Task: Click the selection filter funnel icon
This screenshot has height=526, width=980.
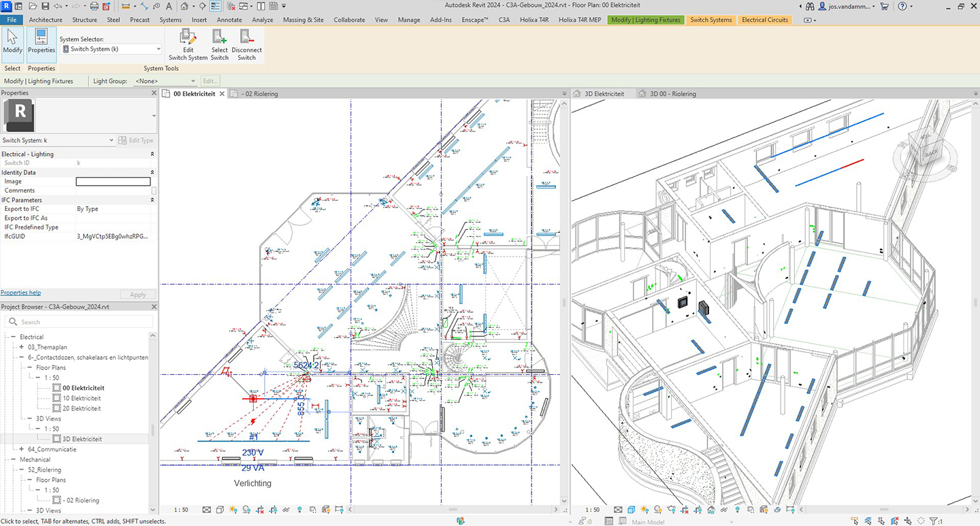Action: pos(933,521)
